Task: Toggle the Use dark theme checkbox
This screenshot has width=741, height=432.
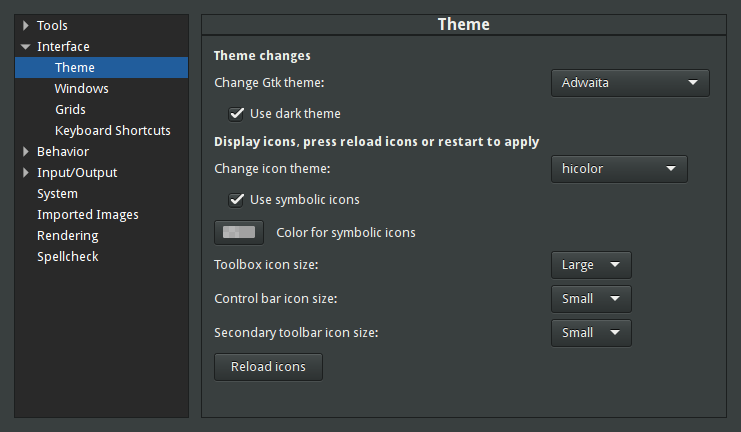Action: coord(236,114)
